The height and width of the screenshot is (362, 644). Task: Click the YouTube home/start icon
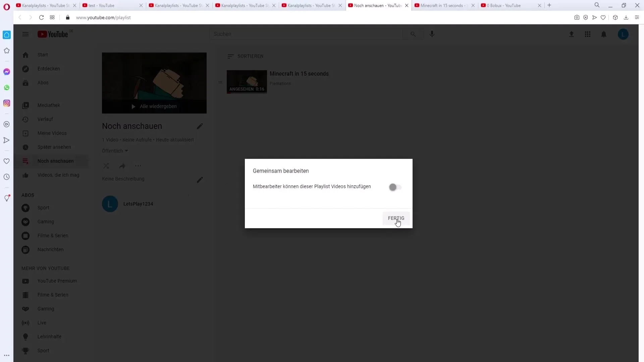pyautogui.click(x=25, y=54)
